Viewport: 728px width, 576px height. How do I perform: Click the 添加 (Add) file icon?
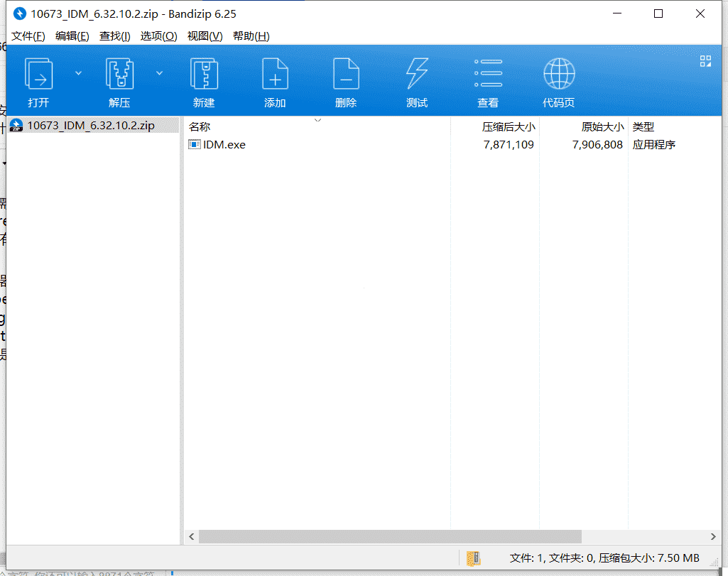point(276,74)
